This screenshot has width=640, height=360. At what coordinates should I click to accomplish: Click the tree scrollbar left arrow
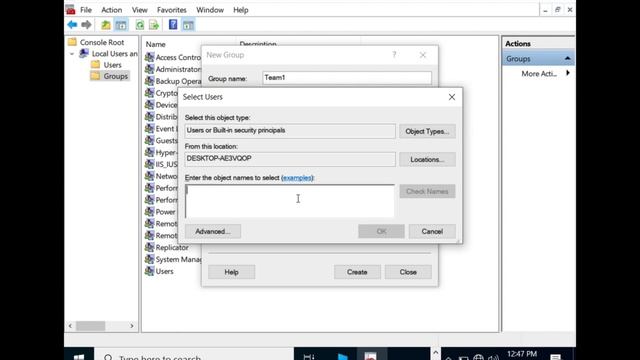pos(70,326)
